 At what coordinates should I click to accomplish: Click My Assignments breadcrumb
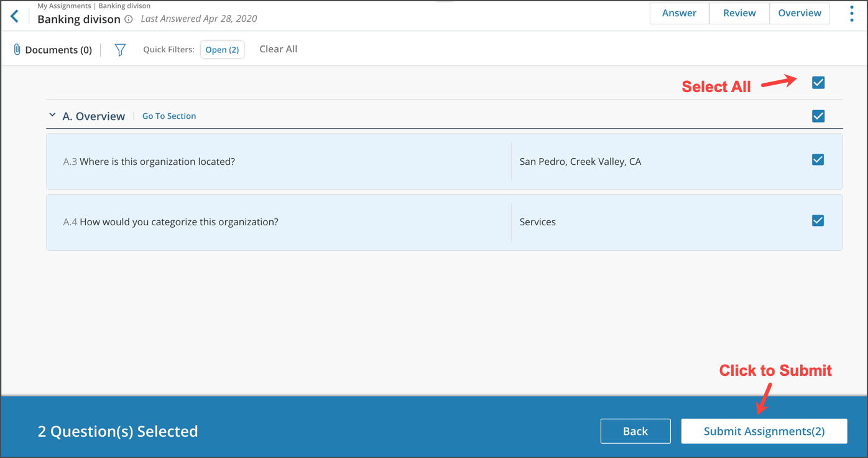point(64,6)
